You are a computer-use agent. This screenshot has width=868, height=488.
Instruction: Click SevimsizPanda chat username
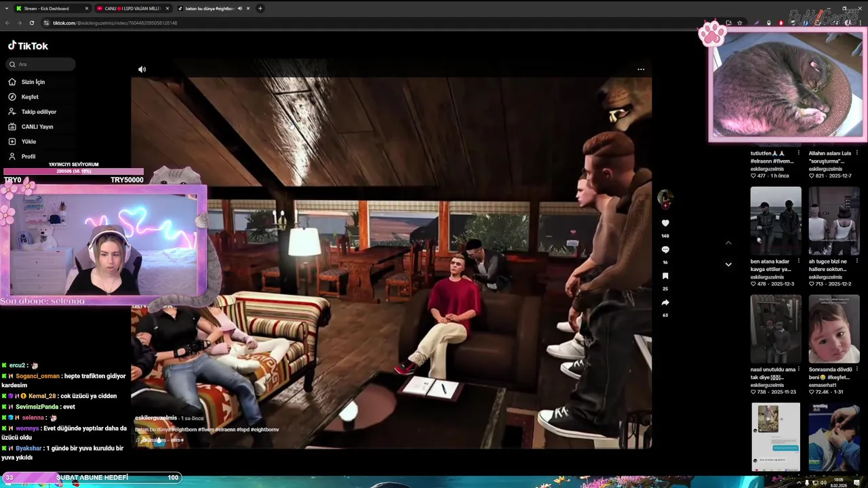[37, 407]
